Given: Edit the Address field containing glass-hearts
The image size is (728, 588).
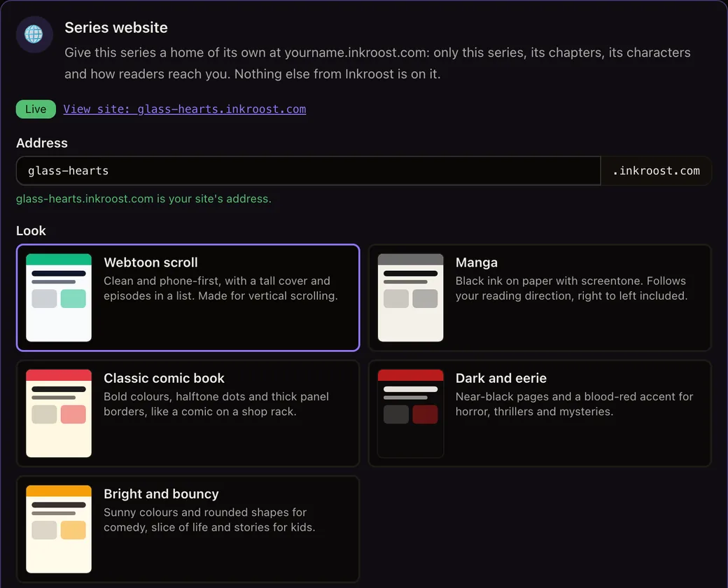Looking at the screenshot, I should (308, 171).
